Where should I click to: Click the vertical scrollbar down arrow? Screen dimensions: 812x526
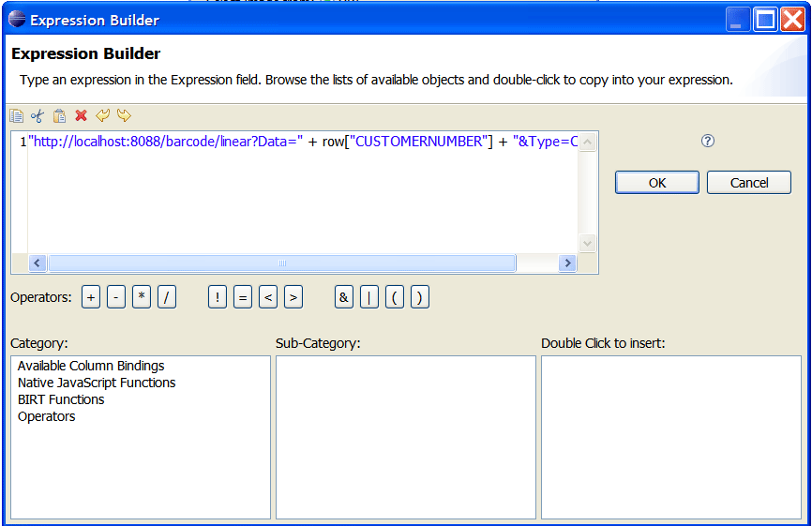(x=587, y=243)
